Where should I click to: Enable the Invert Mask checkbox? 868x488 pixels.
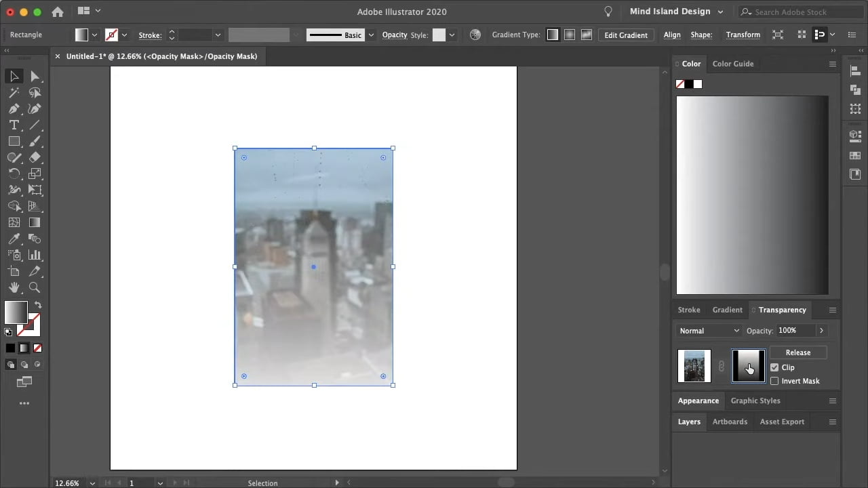[774, 381]
